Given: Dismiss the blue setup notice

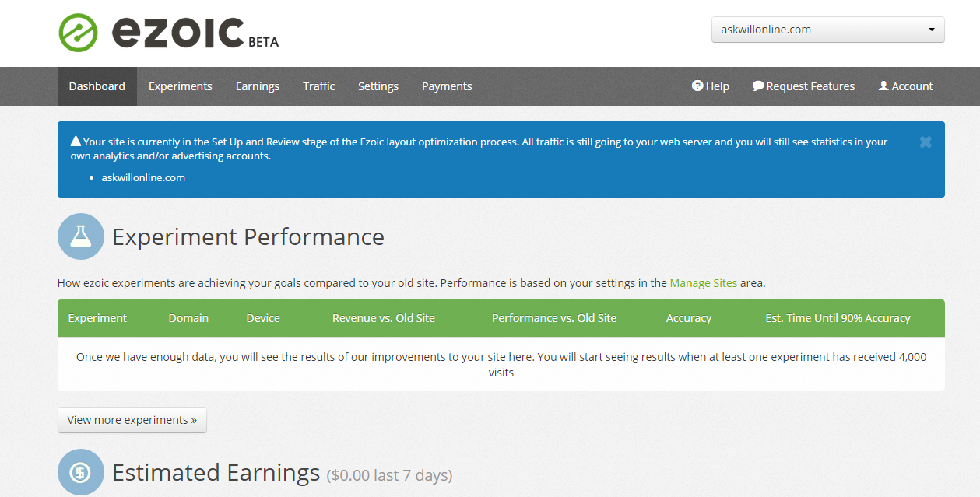Looking at the screenshot, I should pos(925,142).
